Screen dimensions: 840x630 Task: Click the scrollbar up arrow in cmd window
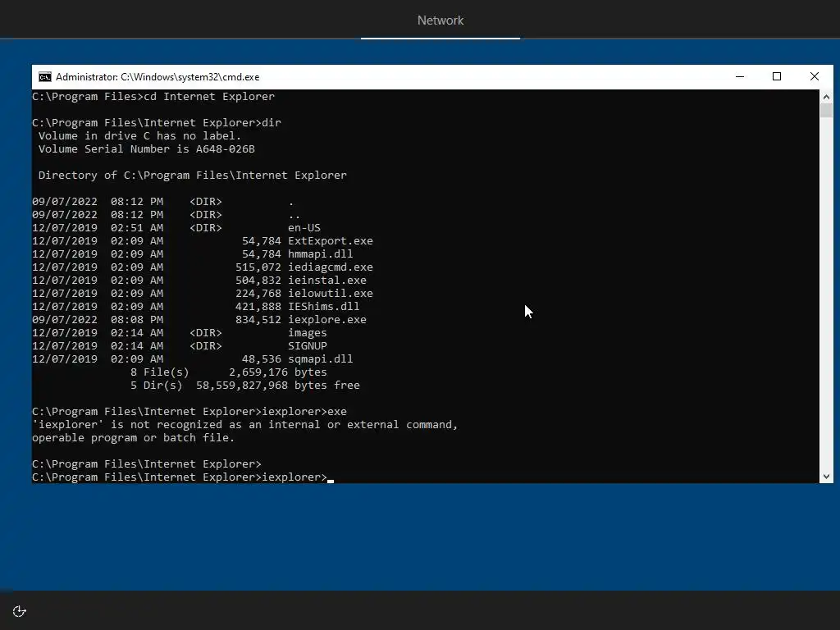point(826,97)
